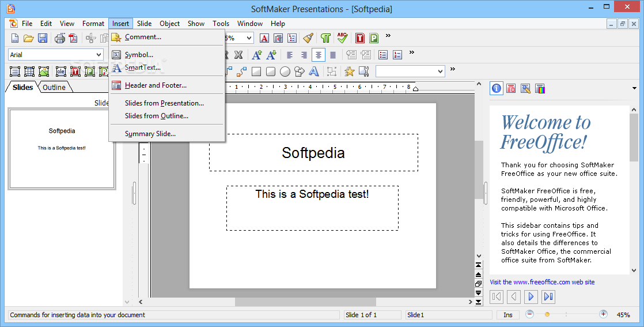The height and width of the screenshot is (327, 644).
Task: Toggle left text alignment
Action: coord(290,55)
